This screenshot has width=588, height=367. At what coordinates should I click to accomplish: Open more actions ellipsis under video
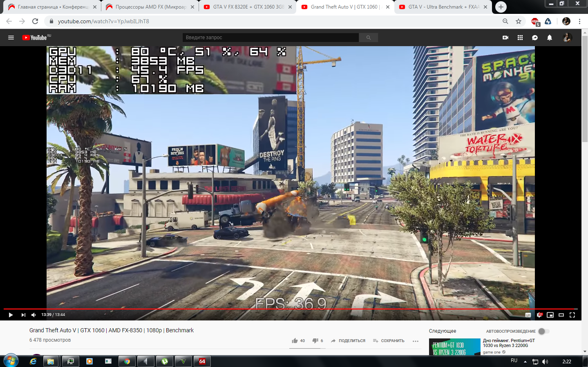[416, 341]
